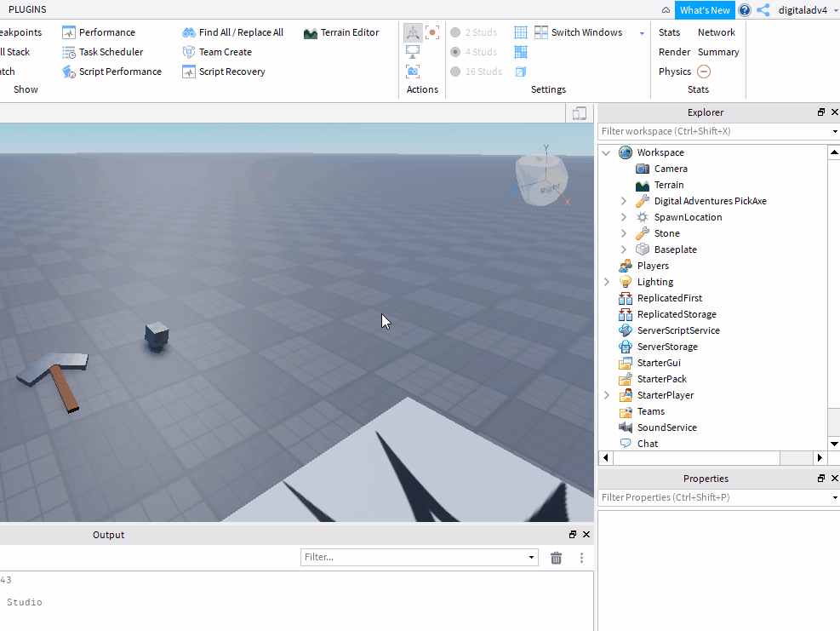Show the Stats overlay
This screenshot has width=840, height=631.
point(669,32)
